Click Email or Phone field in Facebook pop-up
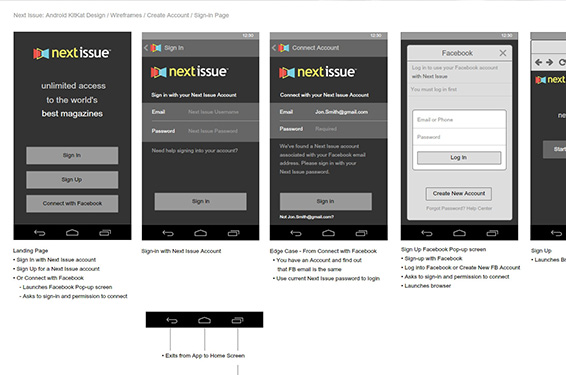 459,119
